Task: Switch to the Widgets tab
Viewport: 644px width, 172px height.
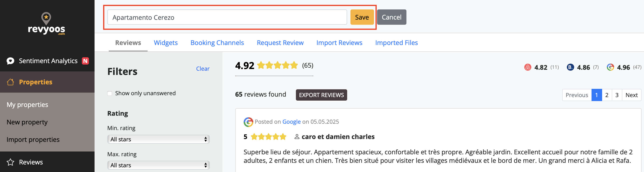Action: [x=166, y=43]
